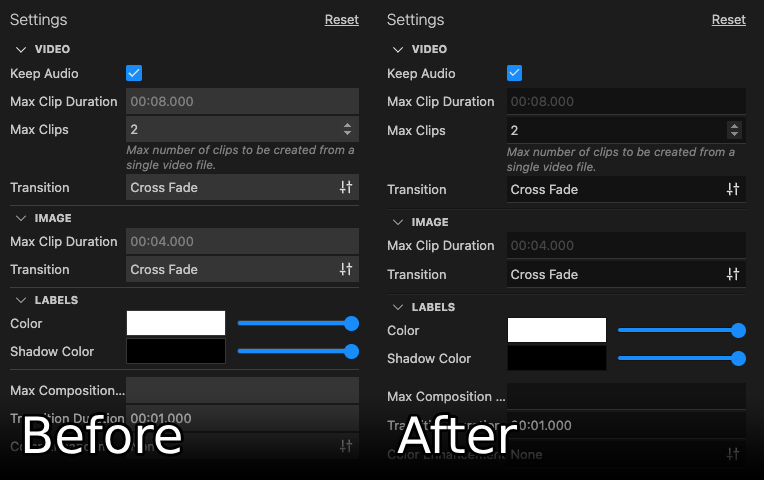Screen dimensions: 764x480
Task: Uncheck Keep Audio in After panel
Action: pos(515,73)
